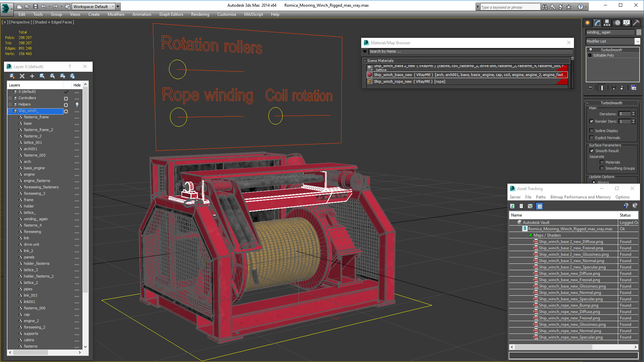
Task: Open the Modifiers menu
Action: 116,14
